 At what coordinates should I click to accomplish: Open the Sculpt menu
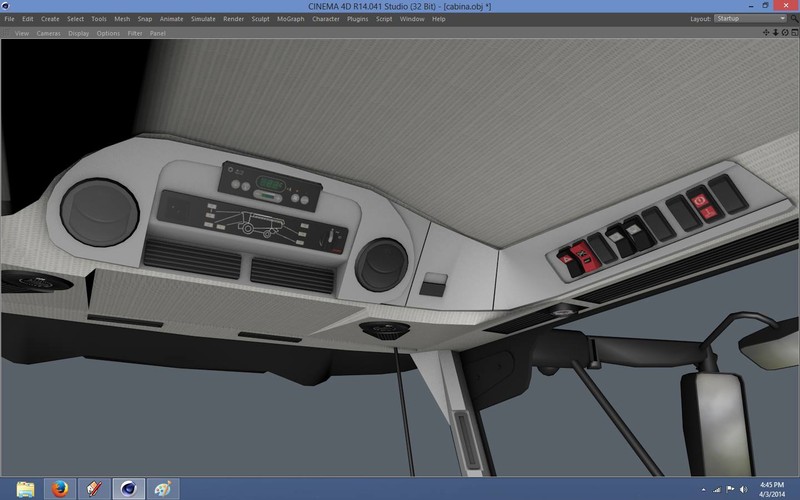coord(260,19)
